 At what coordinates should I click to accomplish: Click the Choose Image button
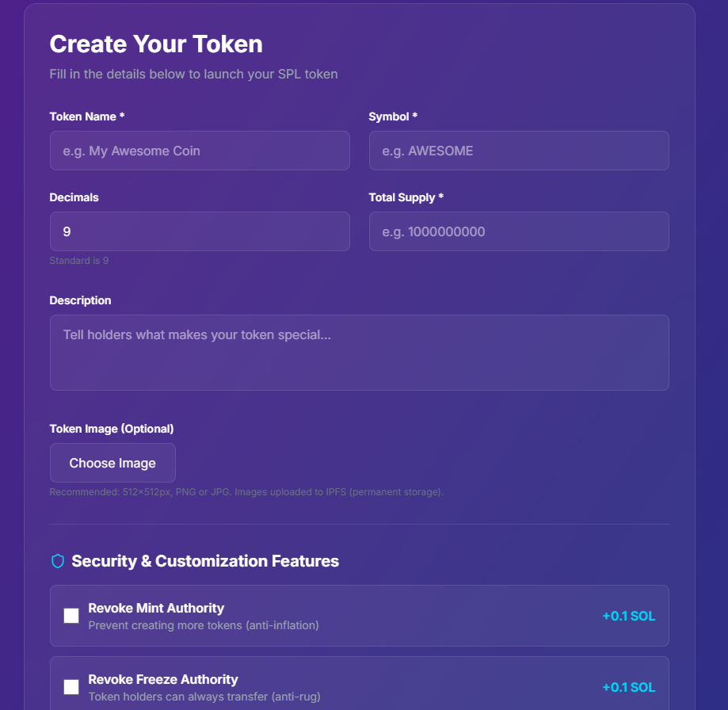[112, 463]
